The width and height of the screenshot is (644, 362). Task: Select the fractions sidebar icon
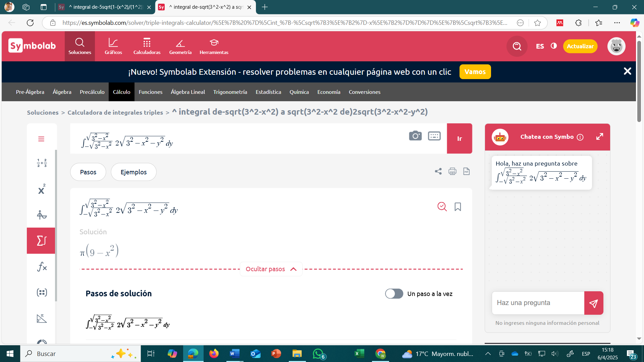click(42, 163)
